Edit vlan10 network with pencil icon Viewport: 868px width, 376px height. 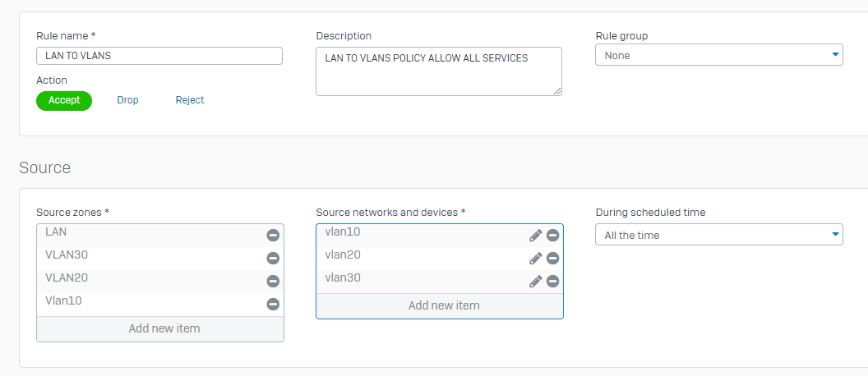[535, 236]
